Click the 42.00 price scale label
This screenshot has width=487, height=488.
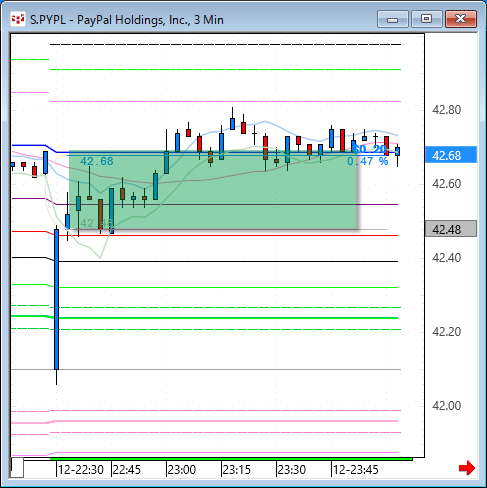pyautogui.click(x=446, y=406)
